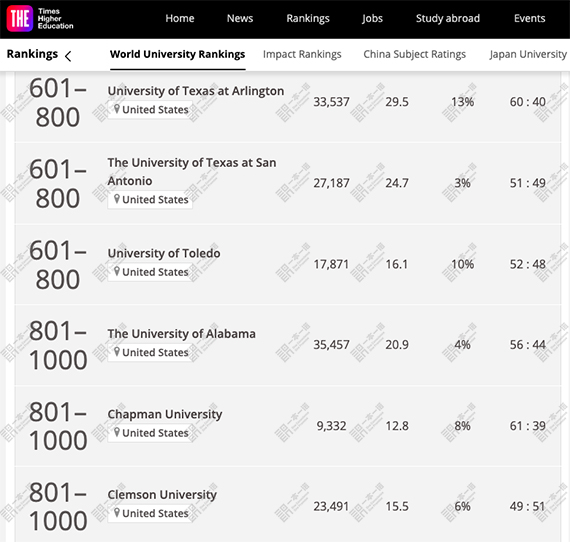570x542 pixels.
Task: Open The University of Texas at San Antonio
Action: 192,172
